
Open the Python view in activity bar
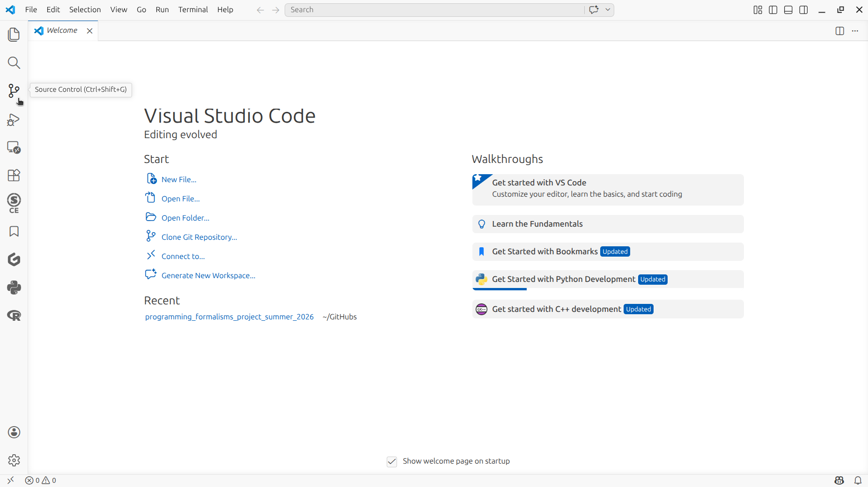tap(14, 288)
